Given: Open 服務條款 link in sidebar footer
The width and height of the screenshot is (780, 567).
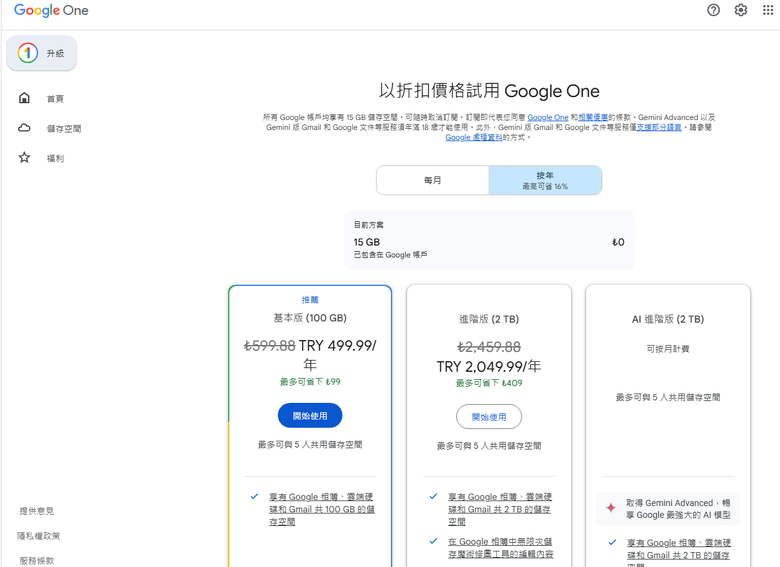Looking at the screenshot, I should (37, 561).
